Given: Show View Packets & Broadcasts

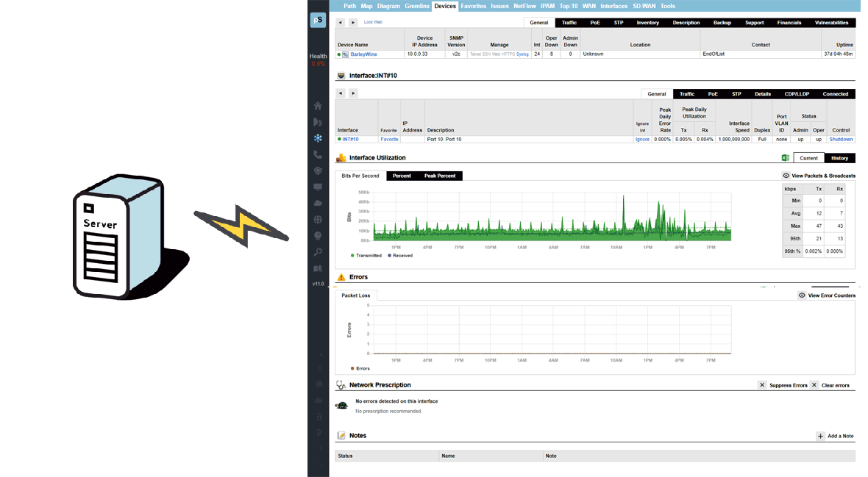Looking at the screenshot, I should tap(818, 176).
